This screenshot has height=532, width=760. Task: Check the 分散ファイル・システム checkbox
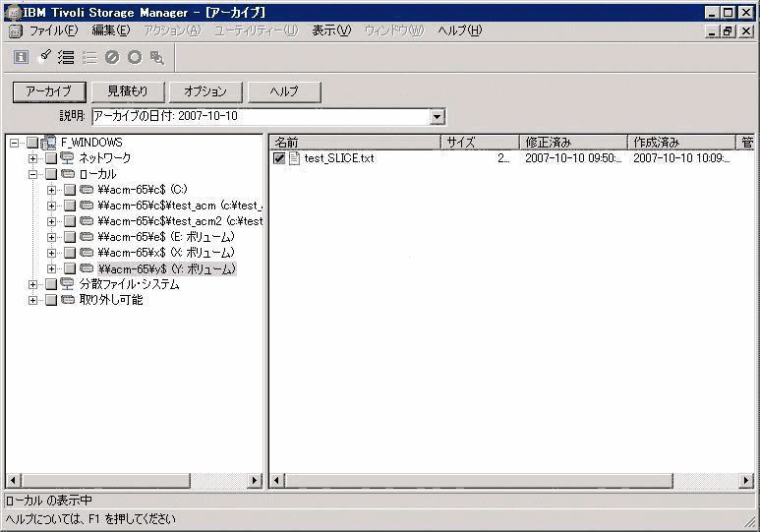coord(51,284)
